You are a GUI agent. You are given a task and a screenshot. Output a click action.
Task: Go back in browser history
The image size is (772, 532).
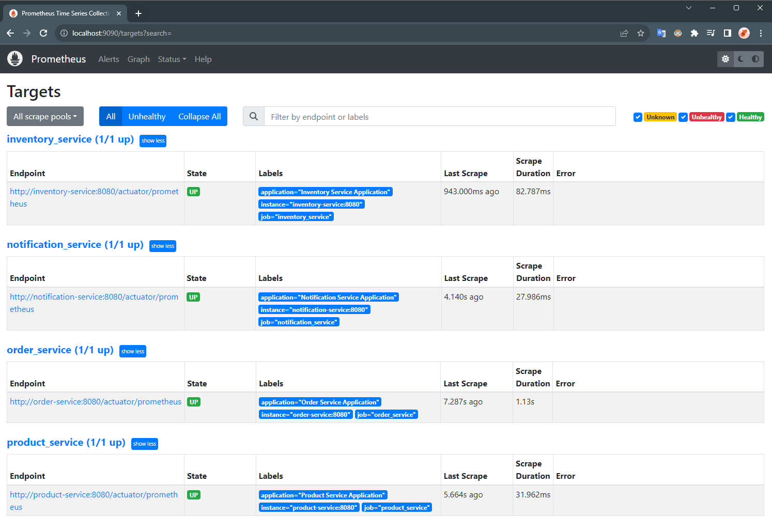10,33
